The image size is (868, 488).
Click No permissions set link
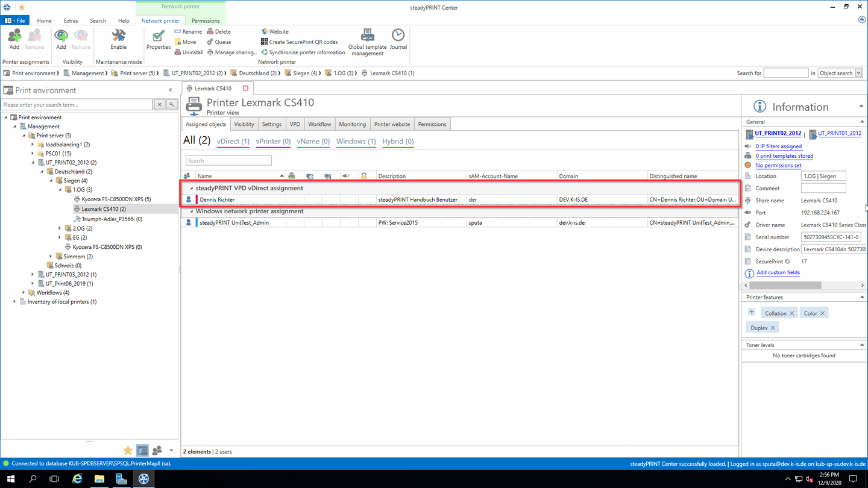click(778, 166)
